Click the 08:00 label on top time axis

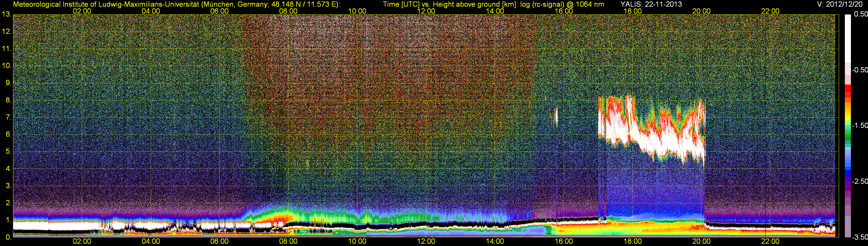click(288, 11)
